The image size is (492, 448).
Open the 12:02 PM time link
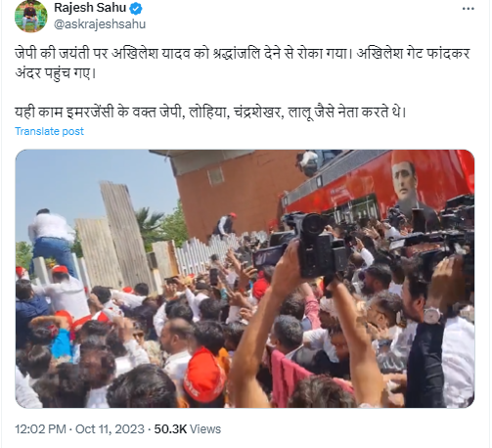pos(40,429)
